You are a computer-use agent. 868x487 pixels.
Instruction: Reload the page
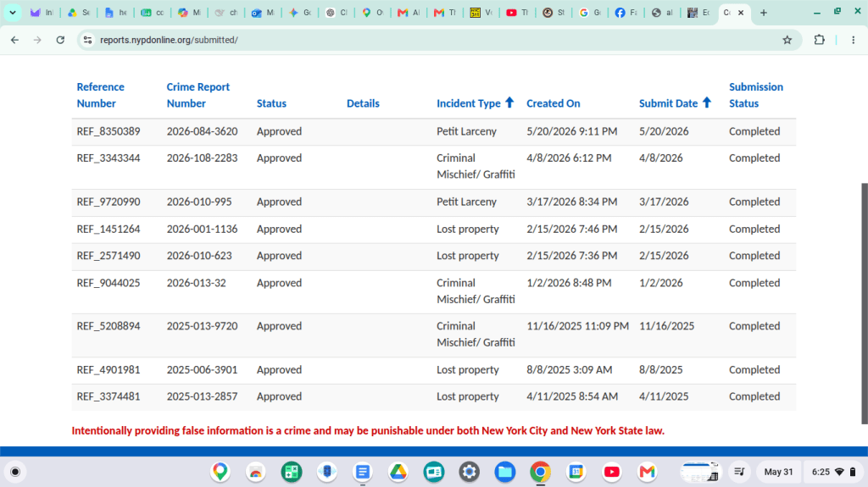(x=60, y=40)
